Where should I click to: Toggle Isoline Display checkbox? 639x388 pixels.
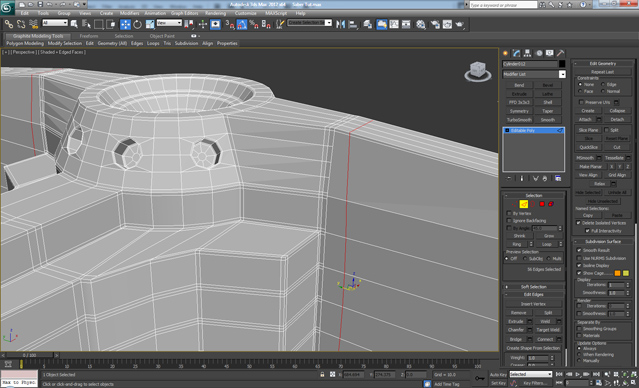579,265
